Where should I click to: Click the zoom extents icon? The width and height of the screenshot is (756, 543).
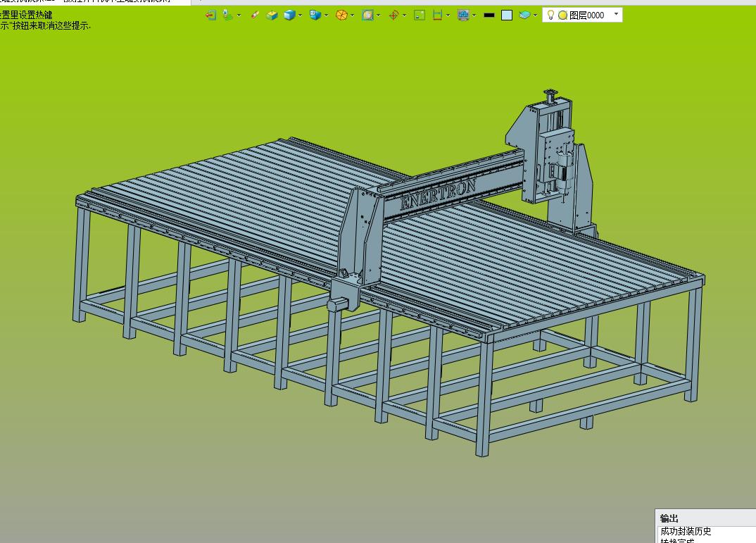pos(367,15)
